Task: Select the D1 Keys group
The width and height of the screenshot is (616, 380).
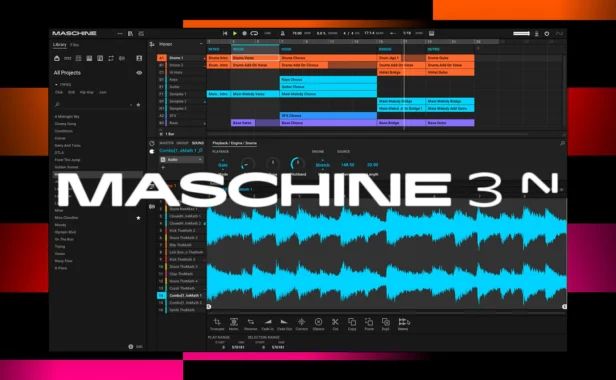Action: [182, 79]
